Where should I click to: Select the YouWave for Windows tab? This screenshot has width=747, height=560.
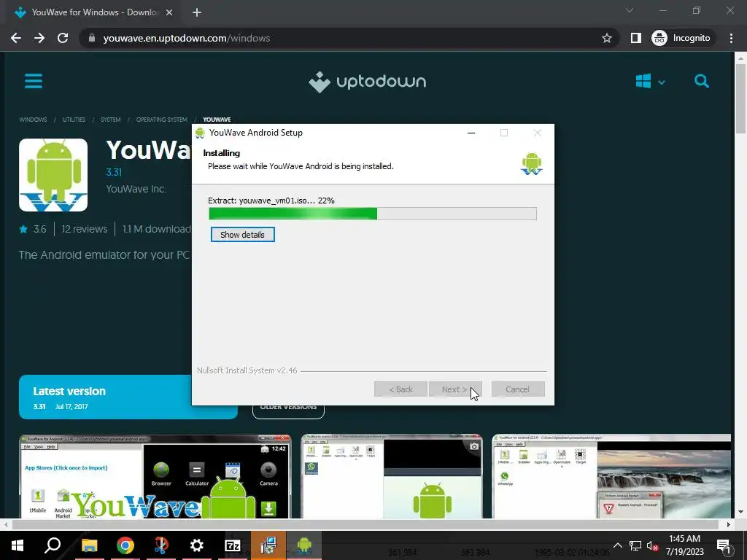(93, 13)
